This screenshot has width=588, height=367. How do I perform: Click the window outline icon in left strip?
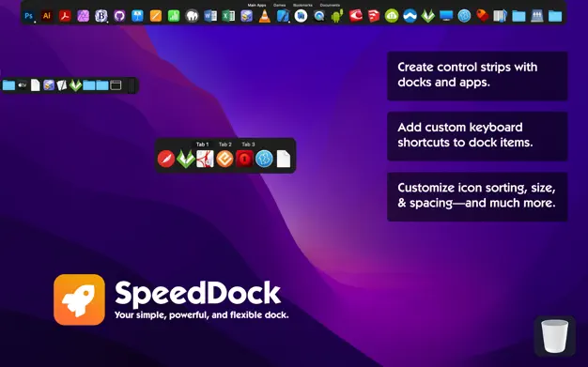tap(116, 85)
